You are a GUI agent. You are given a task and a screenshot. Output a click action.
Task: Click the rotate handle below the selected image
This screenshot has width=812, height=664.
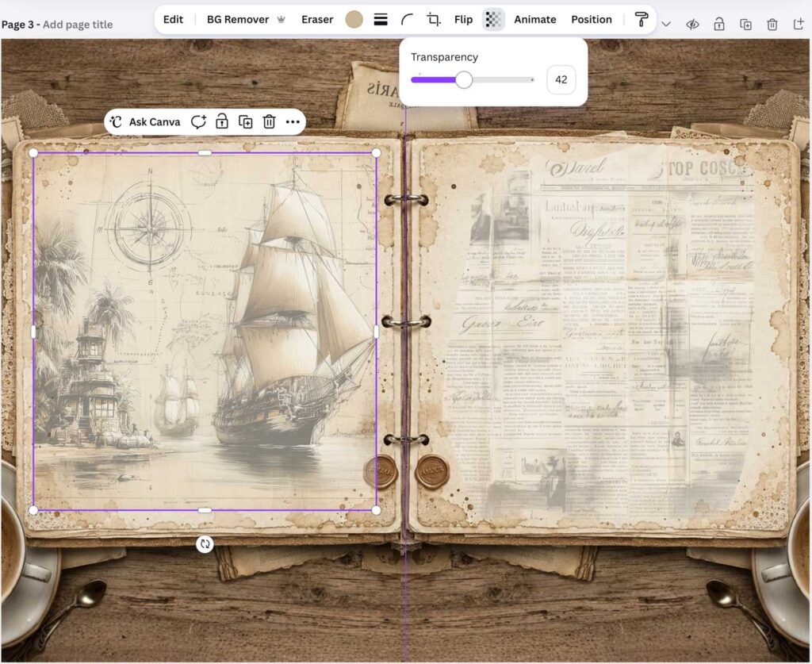205,544
